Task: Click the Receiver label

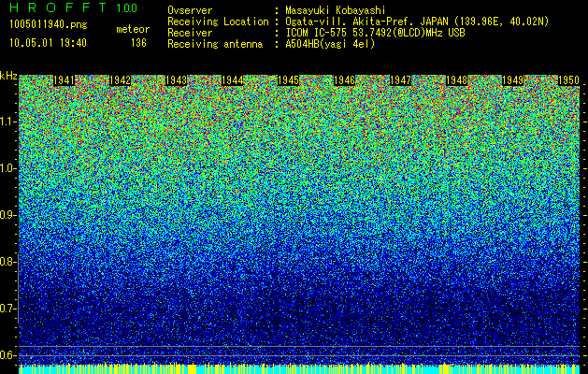Action: 190,33
